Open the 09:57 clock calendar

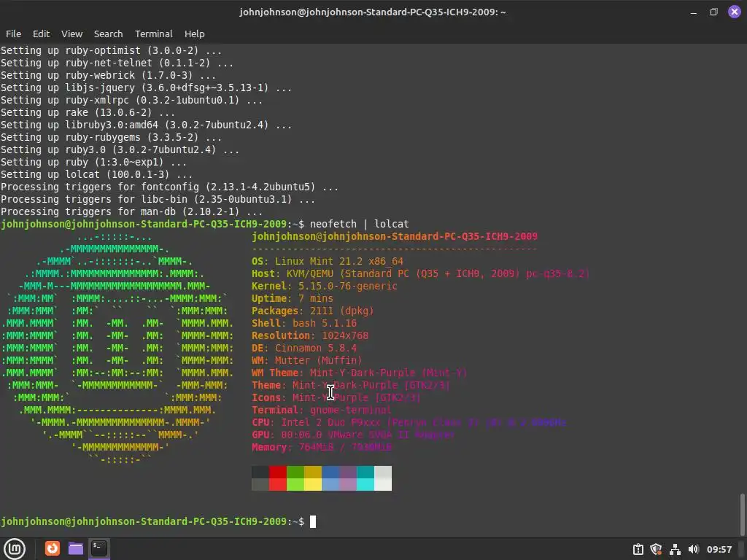pyautogui.click(x=719, y=549)
